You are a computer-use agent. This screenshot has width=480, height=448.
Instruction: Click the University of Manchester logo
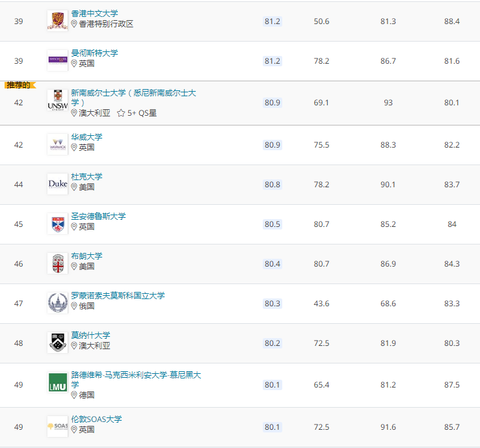pos(57,60)
